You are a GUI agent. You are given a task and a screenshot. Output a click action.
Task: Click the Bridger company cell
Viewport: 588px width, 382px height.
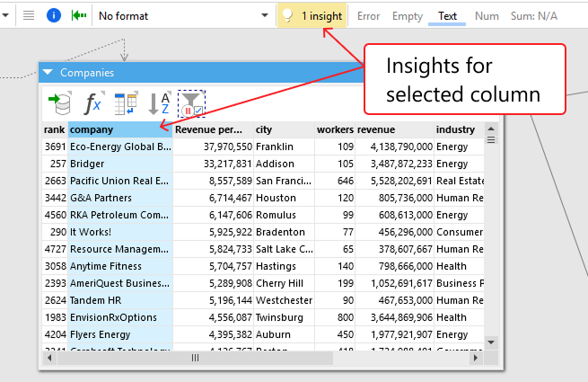point(120,164)
